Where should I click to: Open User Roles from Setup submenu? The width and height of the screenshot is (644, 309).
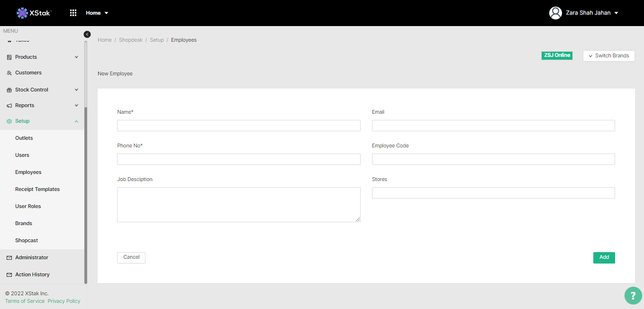tap(28, 207)
